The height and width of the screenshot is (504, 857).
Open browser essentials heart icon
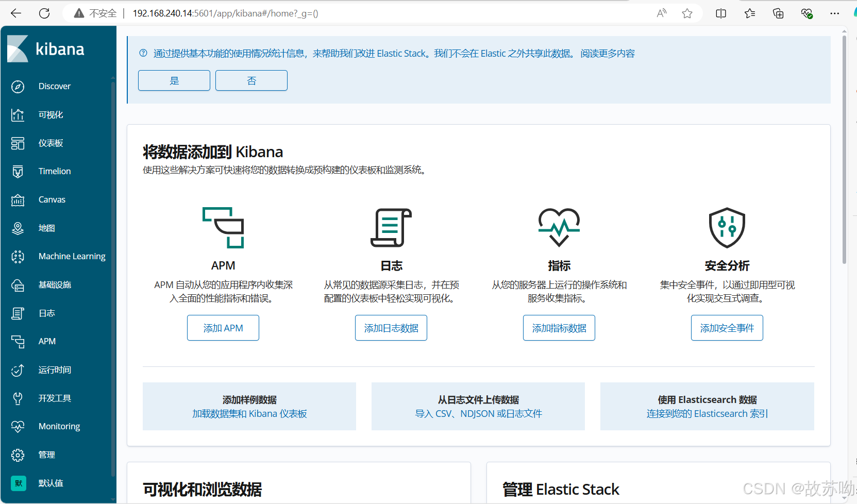807,13
